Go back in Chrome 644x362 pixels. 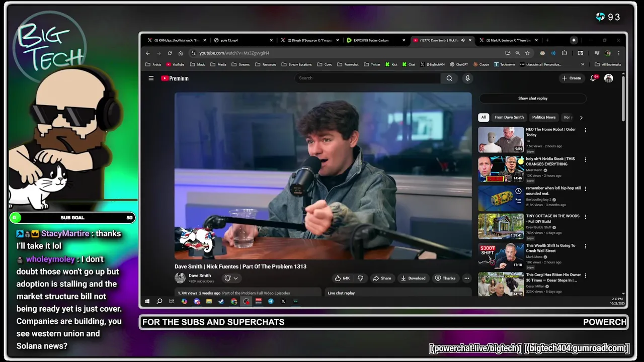148,53
